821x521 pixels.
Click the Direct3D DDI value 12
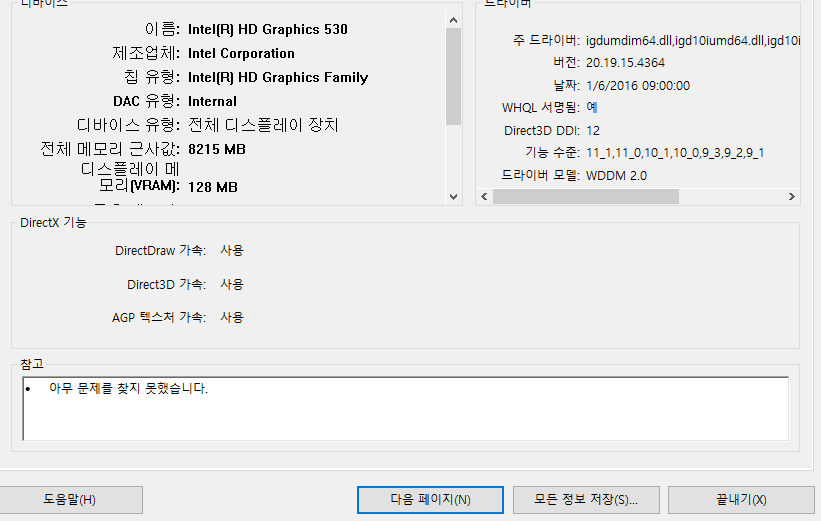pyautogui.click(x=593, y=130)
